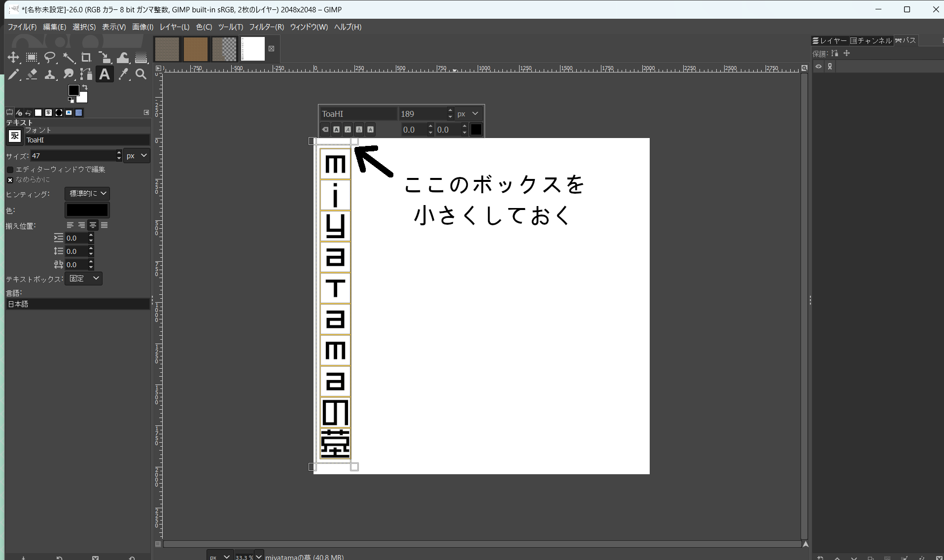
Task: Open the フィルター menu
Action: click(x=266, y=27)
